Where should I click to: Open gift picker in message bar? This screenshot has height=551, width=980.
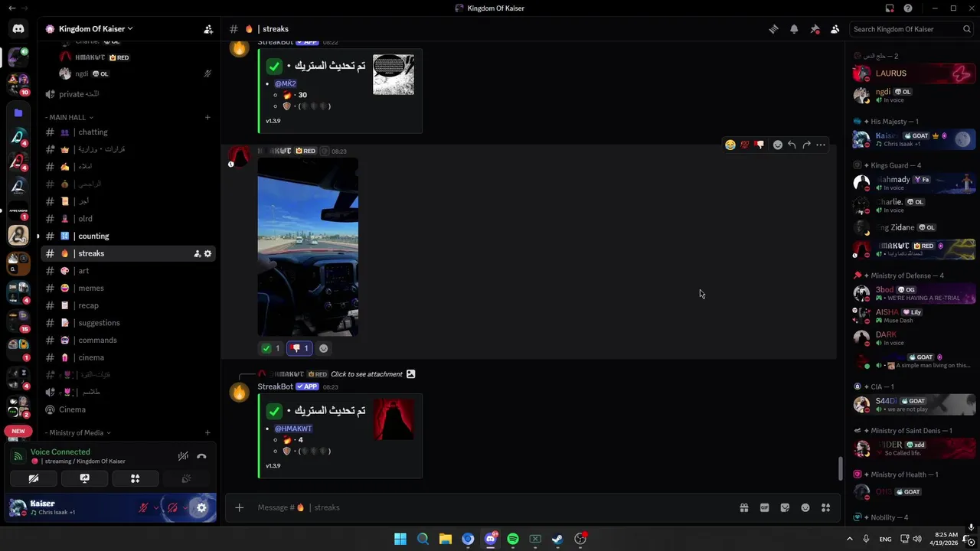743,507
